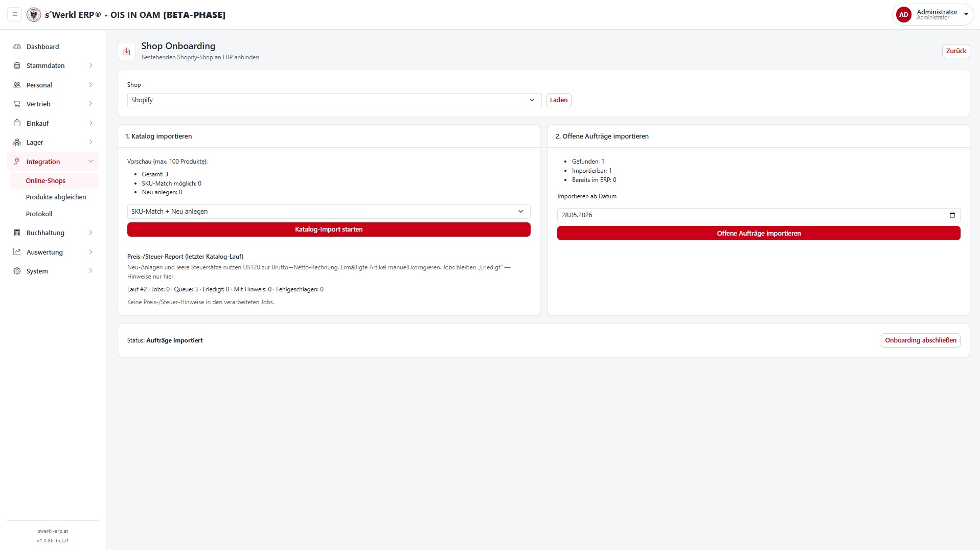Expand the Vertrieb chevron

pyautogui.click(x=90, y=104)
